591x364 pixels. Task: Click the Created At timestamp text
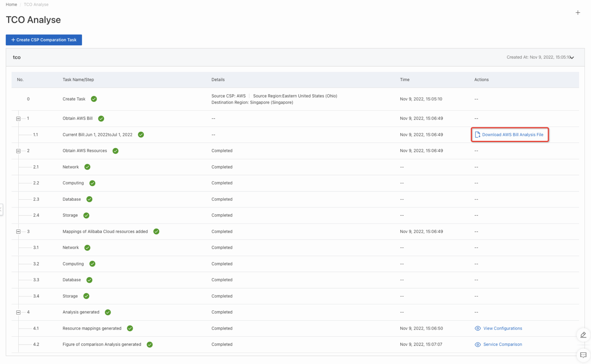(539, 57)
